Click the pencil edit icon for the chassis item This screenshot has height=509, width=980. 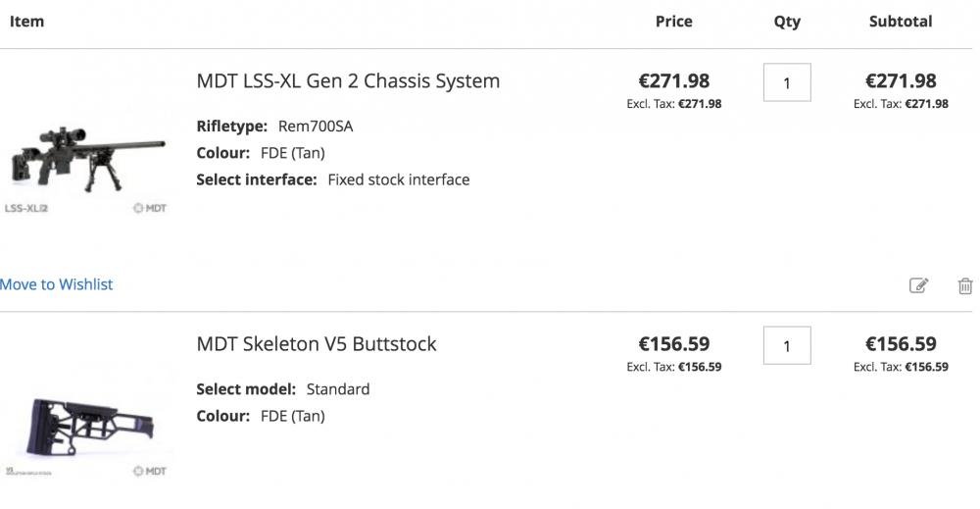[918, 285]
